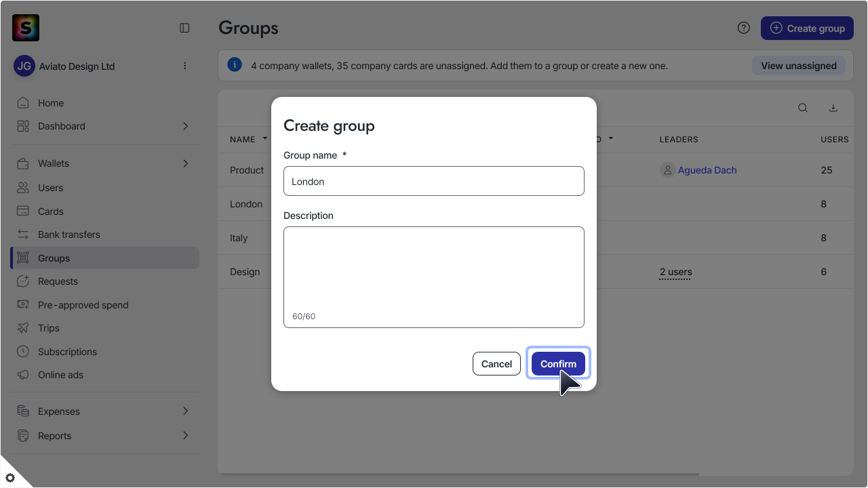Sort by the NAME column arrow

pos(264,139)
